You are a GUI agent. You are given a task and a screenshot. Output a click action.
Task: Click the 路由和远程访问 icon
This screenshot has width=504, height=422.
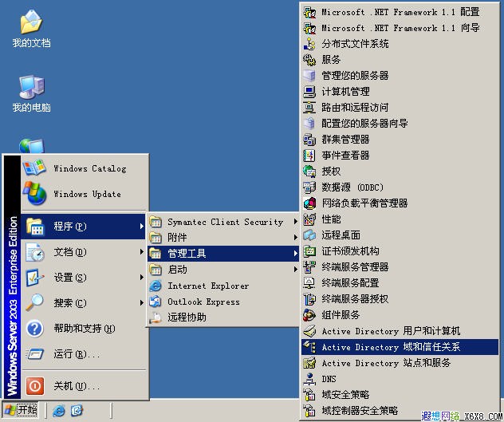tap(309, 107)
